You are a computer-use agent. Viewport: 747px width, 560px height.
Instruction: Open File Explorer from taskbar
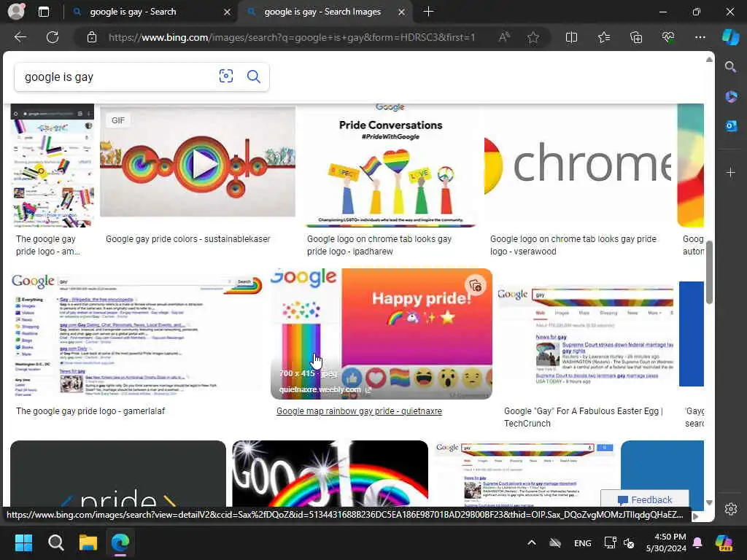pos(88,542)
